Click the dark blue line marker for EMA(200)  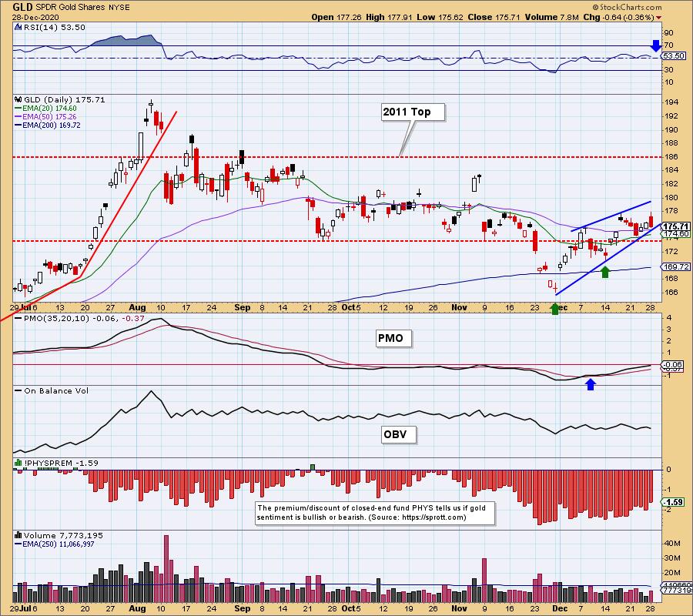click(x=18, y=125)
